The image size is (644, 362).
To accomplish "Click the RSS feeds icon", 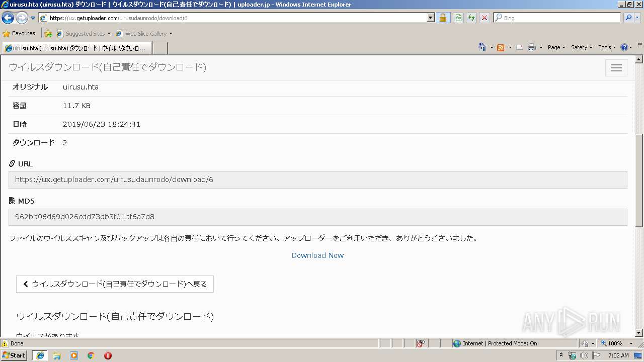I will pyautogui.click(x=501, y=47).
